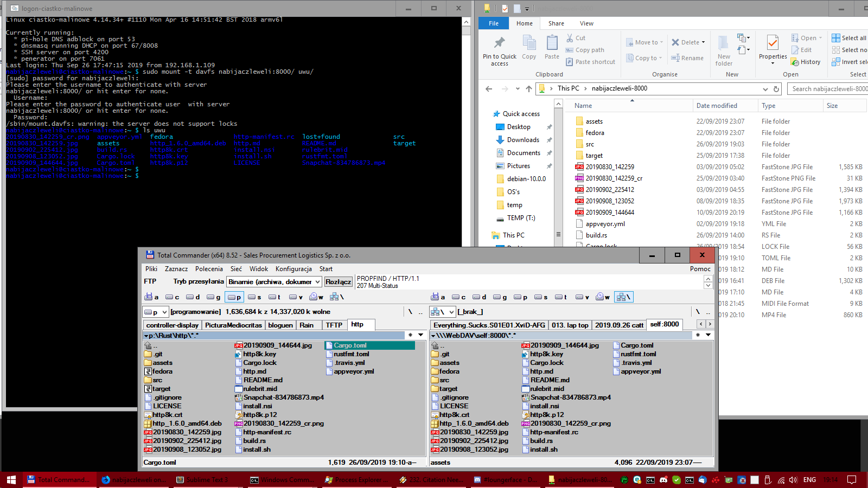The width and height of the screenshot is (868, 488).
Task: Click Select all in Explorer ribbon
Action: pos(849,38)
